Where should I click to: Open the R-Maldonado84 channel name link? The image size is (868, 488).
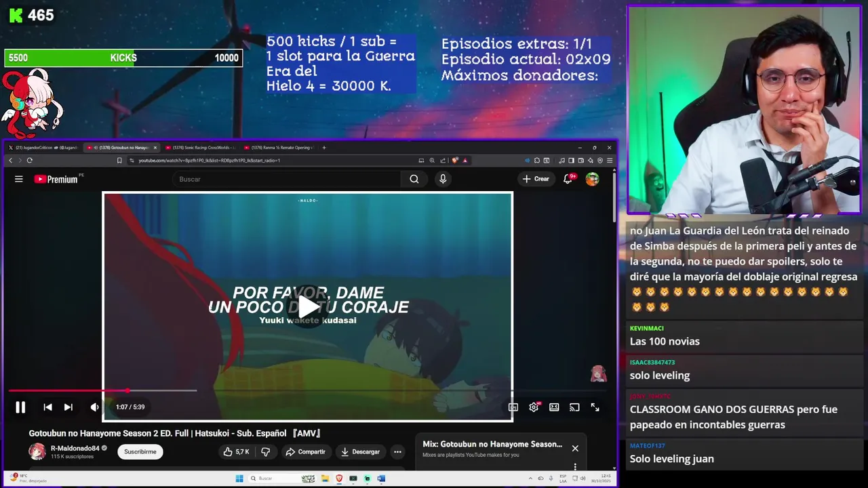click(75, 448)
